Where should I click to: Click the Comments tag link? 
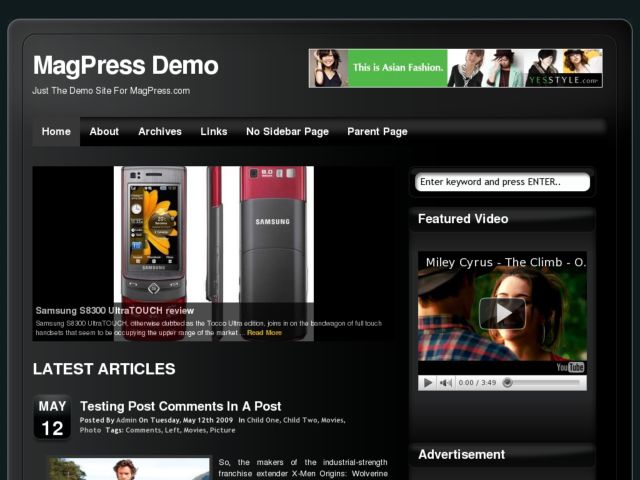tap(143, 430)
